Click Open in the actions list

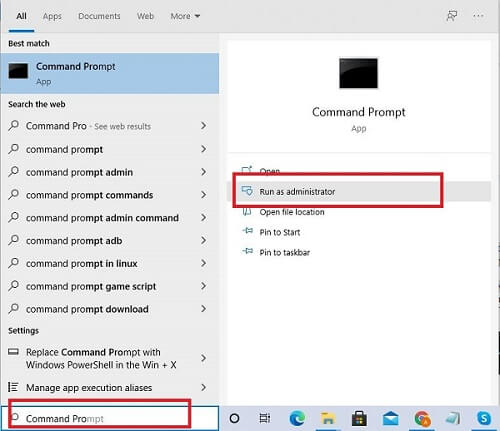click(x=270, y=171)
